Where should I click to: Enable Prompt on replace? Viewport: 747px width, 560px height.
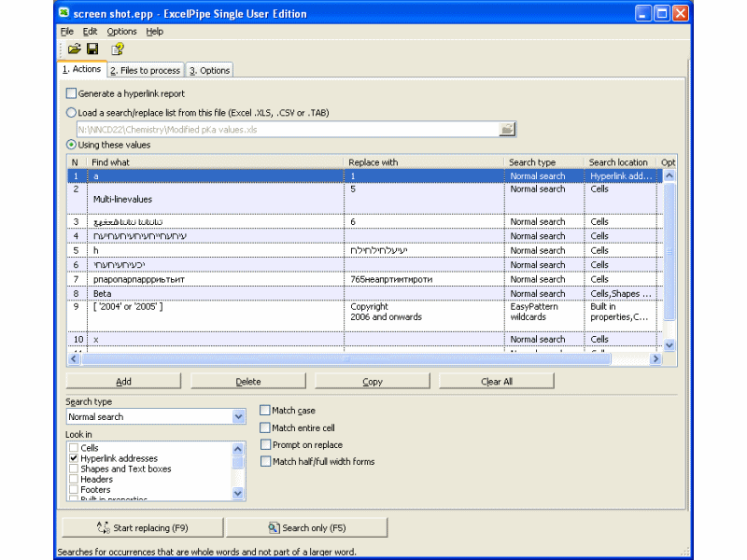tap(265, 445)
